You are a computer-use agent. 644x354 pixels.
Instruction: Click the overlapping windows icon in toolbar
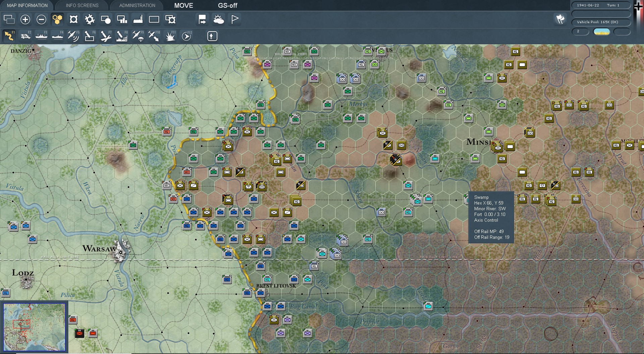[x=9, y=19]
